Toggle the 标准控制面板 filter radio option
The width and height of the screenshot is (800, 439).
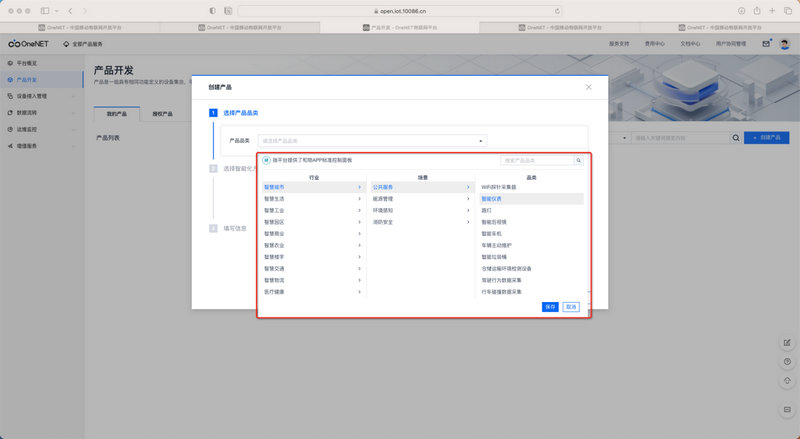point(266,160)
